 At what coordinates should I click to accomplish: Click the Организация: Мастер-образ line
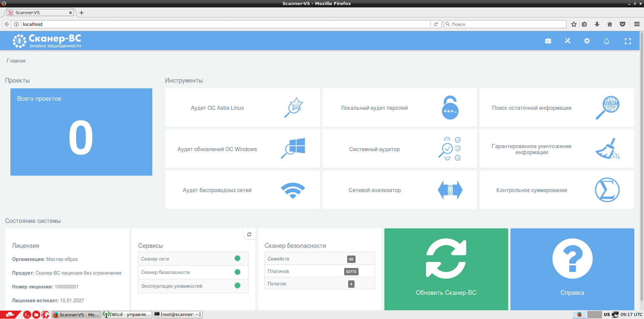(x=45, y=259)
